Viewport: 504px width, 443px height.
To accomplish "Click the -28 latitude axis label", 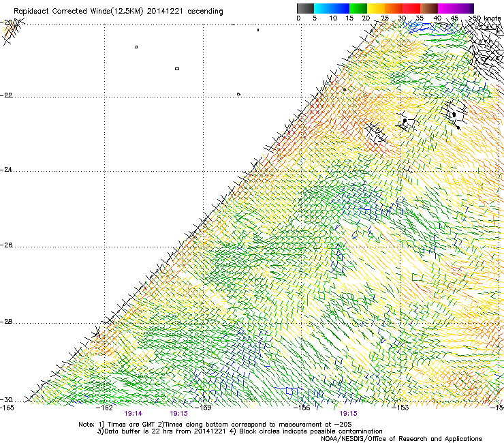I will (x=6, y=322).
